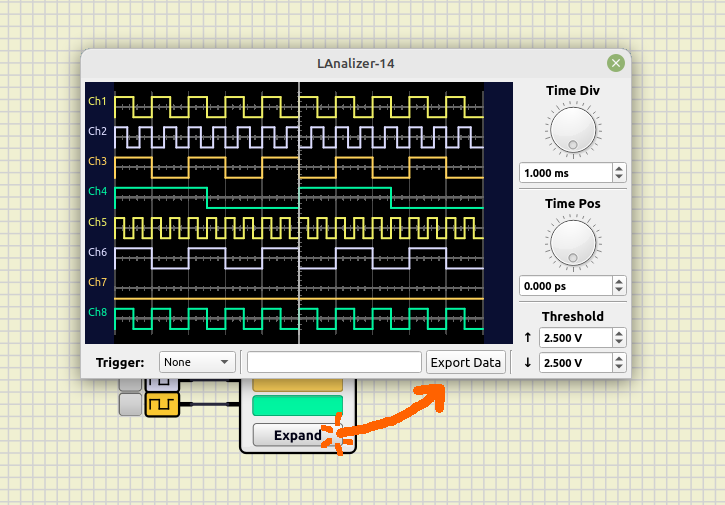Select the Ch8 channel label
Image resolution: width=725 pixels, height=505 pixels.
(x=98, y=312)
